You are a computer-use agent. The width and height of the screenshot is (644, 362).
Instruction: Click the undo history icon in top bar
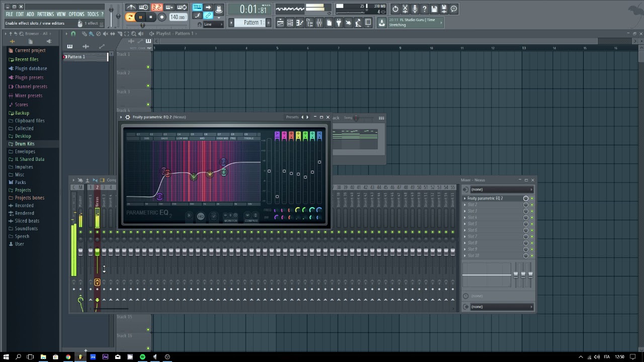click(x=395, y=9)
